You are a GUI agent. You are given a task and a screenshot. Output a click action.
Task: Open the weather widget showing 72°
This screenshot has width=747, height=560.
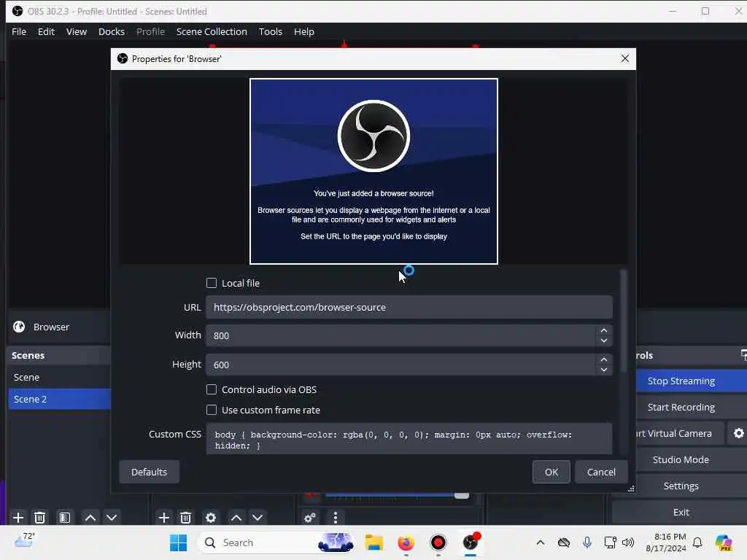click(x=24, y=540)
